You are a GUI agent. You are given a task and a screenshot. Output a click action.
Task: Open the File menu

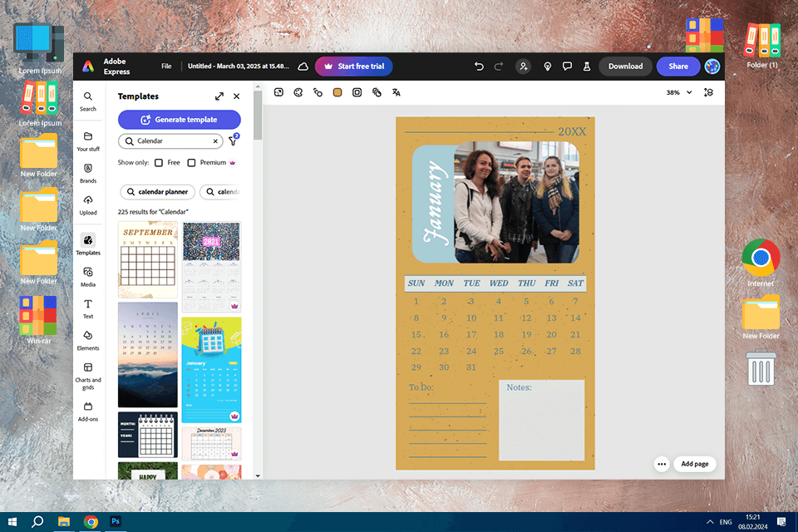pos(166,66)
